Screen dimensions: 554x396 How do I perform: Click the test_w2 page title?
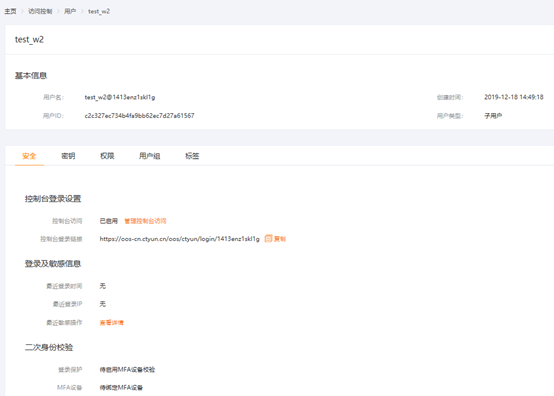(x=29, y=40)
